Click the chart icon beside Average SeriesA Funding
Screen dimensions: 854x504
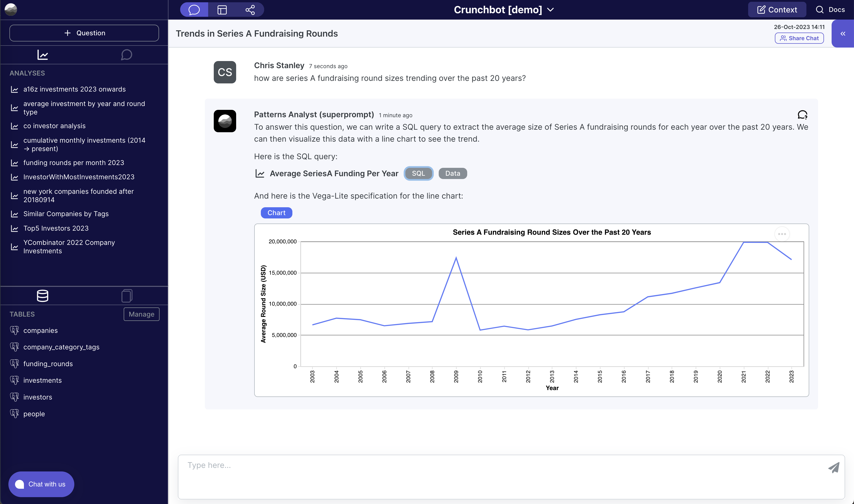click(260, 173)
